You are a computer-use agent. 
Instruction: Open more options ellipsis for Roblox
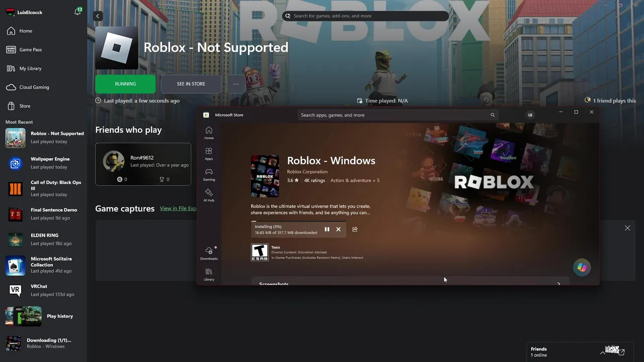coord(236,84)
